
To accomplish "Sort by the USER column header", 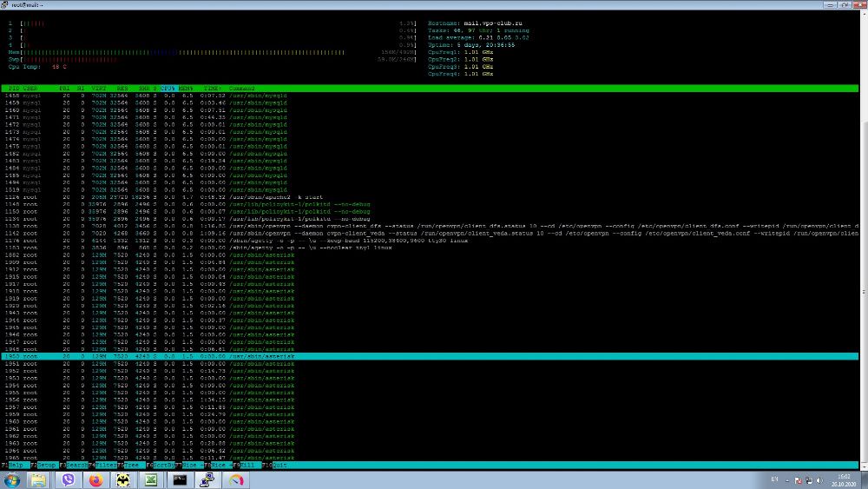I will point(30,88).
